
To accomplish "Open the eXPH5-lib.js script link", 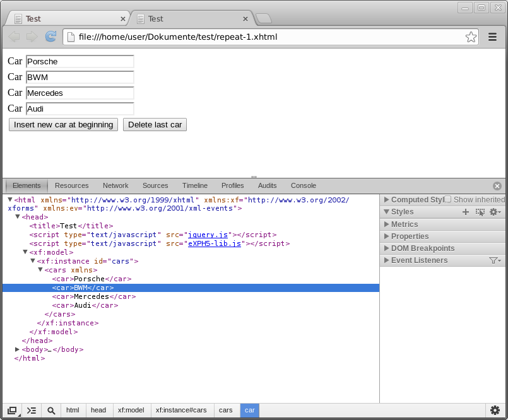I will [215, 243].
